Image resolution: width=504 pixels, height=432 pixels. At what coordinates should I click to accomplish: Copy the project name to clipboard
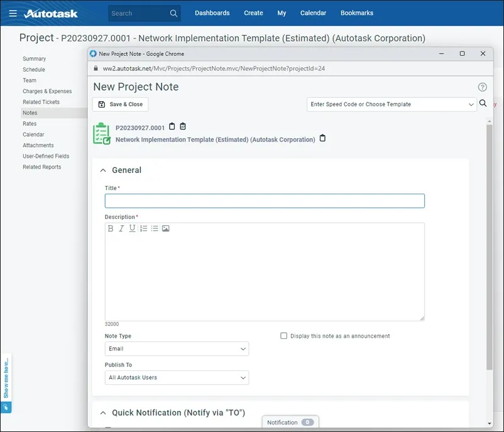pos(322,138)
